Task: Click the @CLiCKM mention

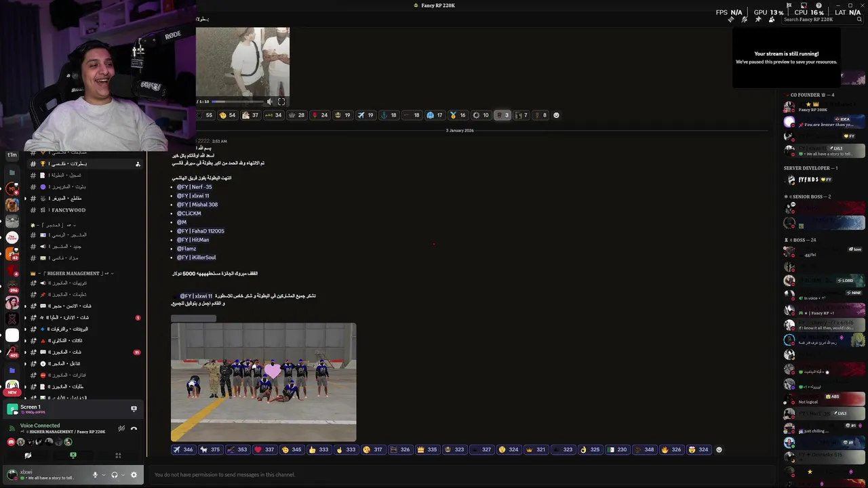Action: tap(189, 213)
